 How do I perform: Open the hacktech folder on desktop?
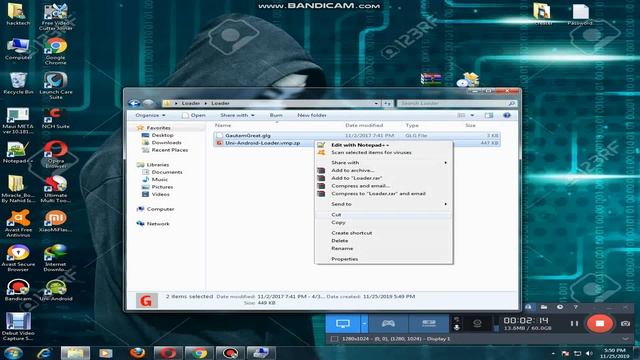(18, 15)
